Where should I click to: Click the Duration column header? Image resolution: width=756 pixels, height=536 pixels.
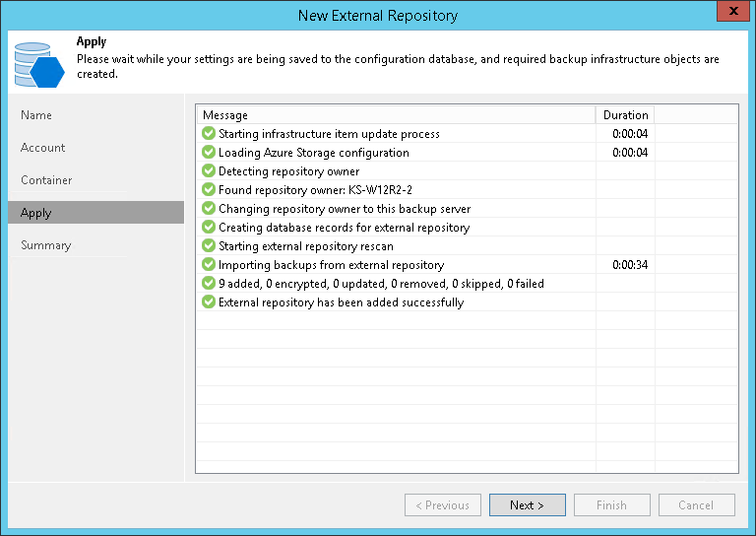click(x=625, y=115)
